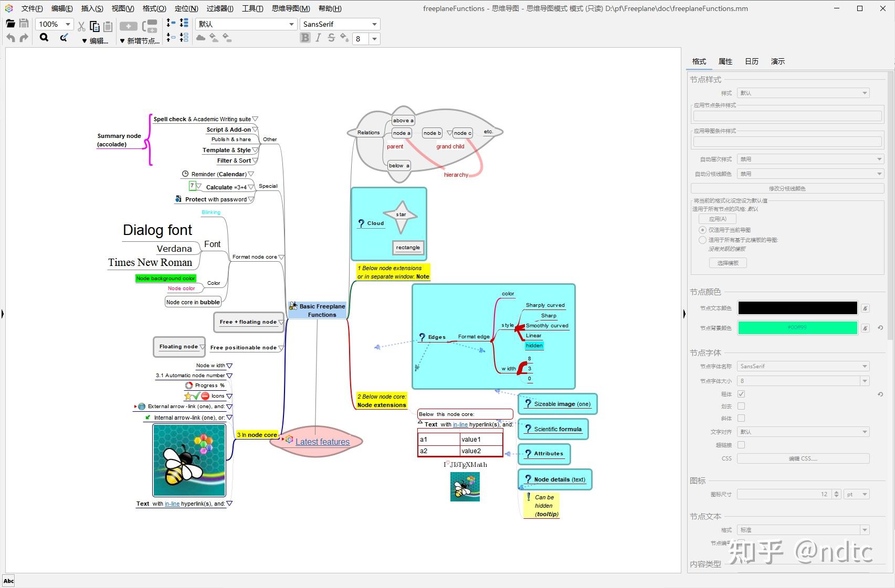895x588 pixels.
Task: Click the undo arrow icon
Action: pyautogui.click(x=10, y=38)
